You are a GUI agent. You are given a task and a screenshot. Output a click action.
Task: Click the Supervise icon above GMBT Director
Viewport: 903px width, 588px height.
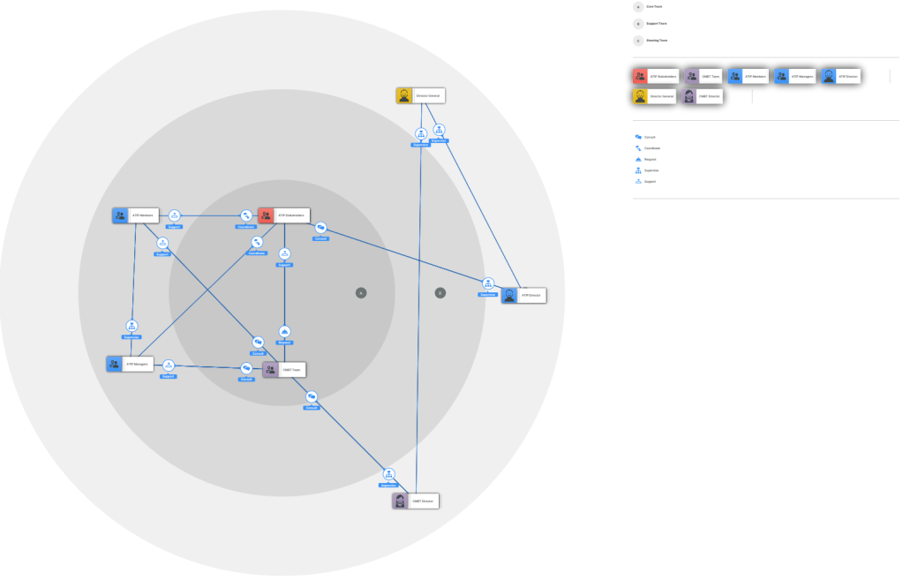pos(388,475)
